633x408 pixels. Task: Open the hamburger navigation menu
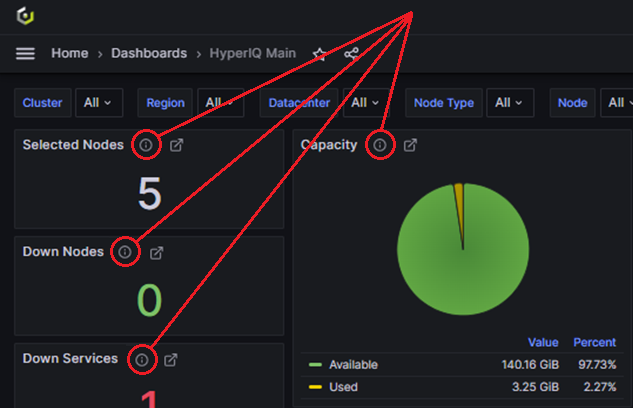(x=25, y=53)
